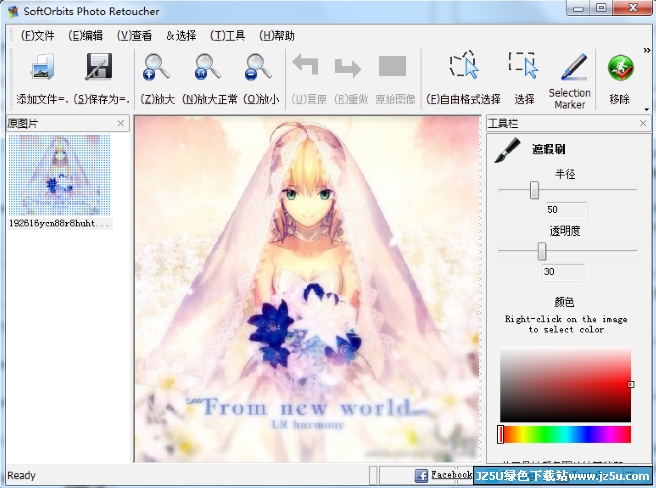The height and width of the screenshot is (488, 656).
Task: Click the radius value field showing 50
Action: click(x=566, y=210)
